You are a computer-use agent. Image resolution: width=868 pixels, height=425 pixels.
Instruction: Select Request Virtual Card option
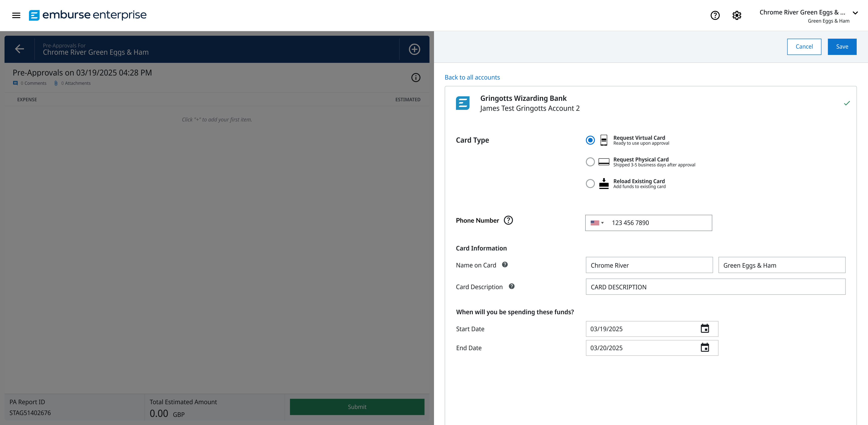click(x=590, y=140)
